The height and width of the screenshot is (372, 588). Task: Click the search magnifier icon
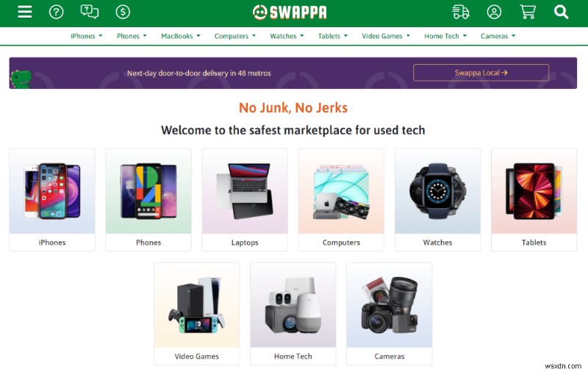pos(561,12)
